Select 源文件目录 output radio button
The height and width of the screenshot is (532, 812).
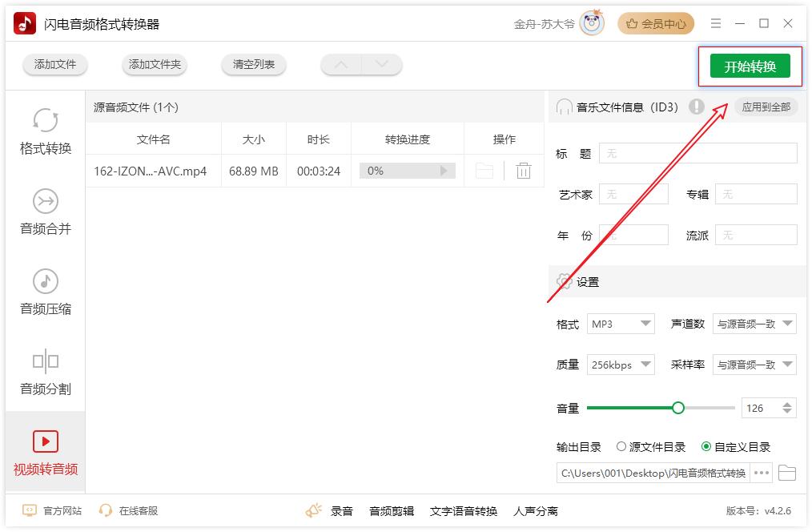coord(621,447)
